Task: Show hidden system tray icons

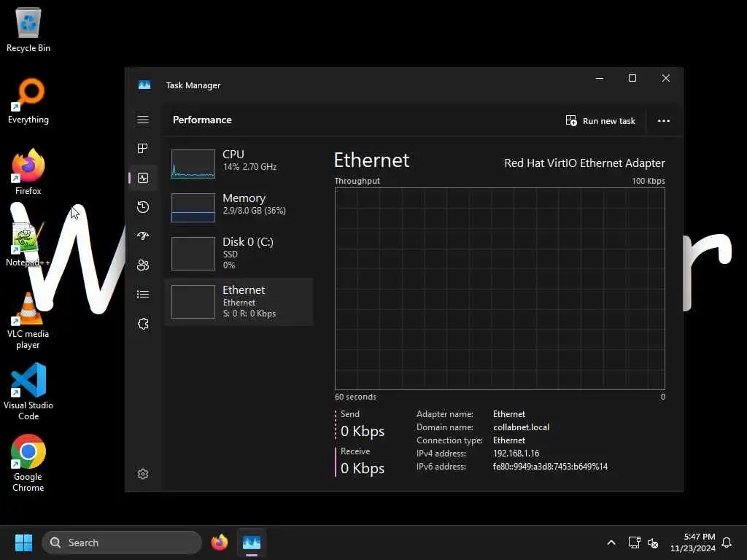Action: coord(611,542)
